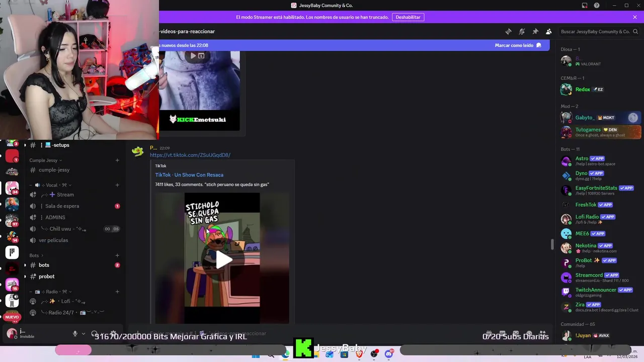Select server icon with 14 badge
This screenshot has width=644, height=362.
12,236
